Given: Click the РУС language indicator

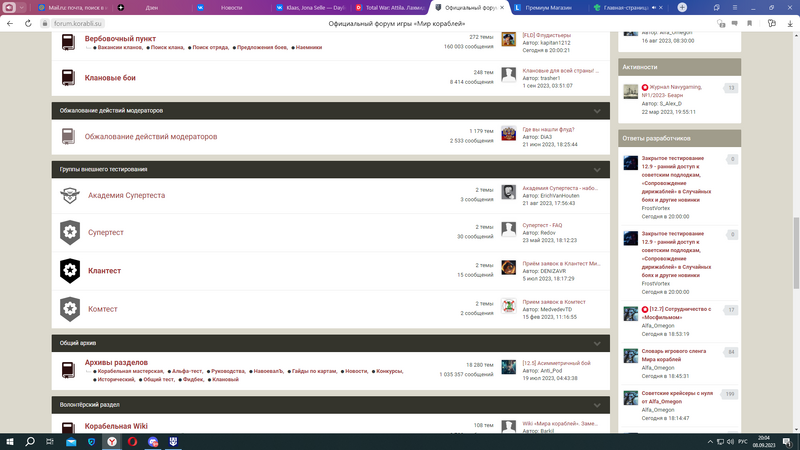Looking at the screenshot, I should [743, 442].
